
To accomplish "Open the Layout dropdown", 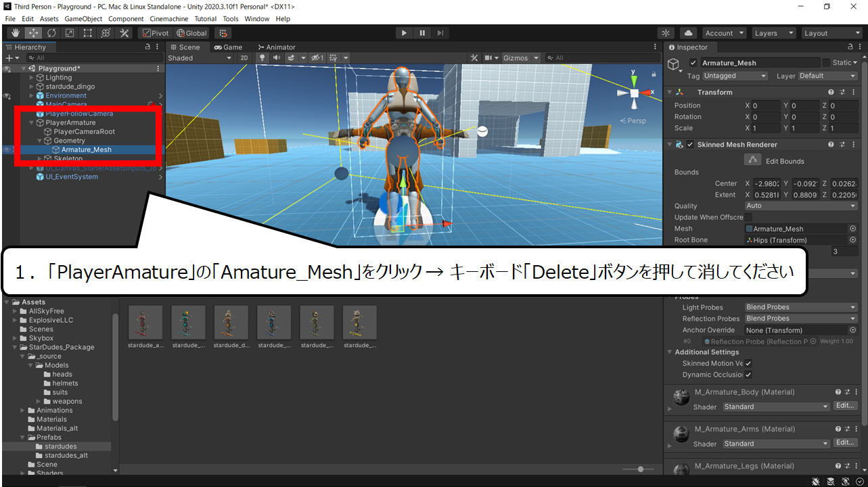I will 831,33.
